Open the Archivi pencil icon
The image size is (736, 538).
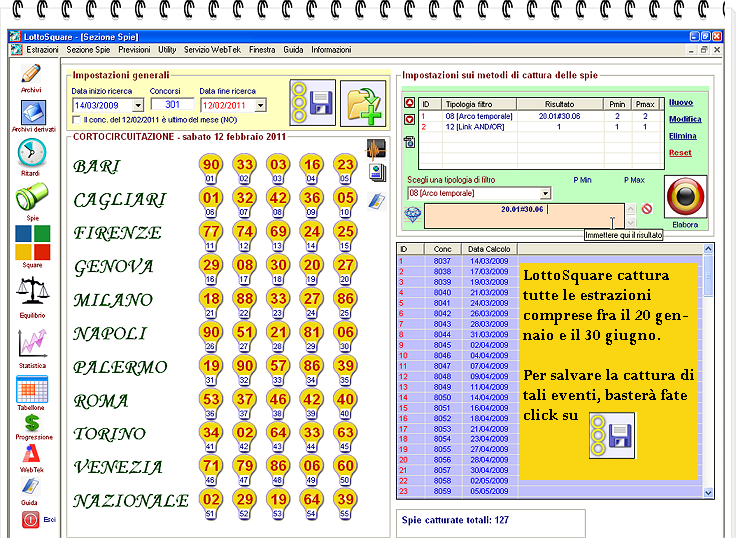pyautogui.click(x=31, y=74)
